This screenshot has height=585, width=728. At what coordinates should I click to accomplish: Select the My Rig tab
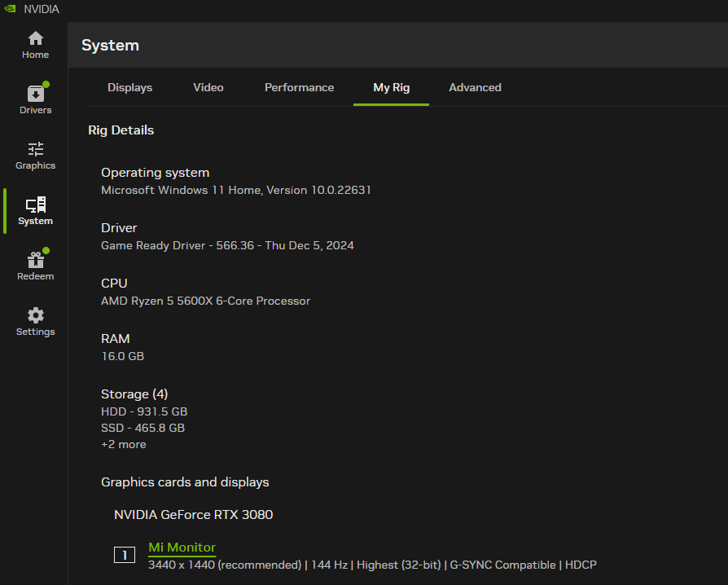click(391, 87)
